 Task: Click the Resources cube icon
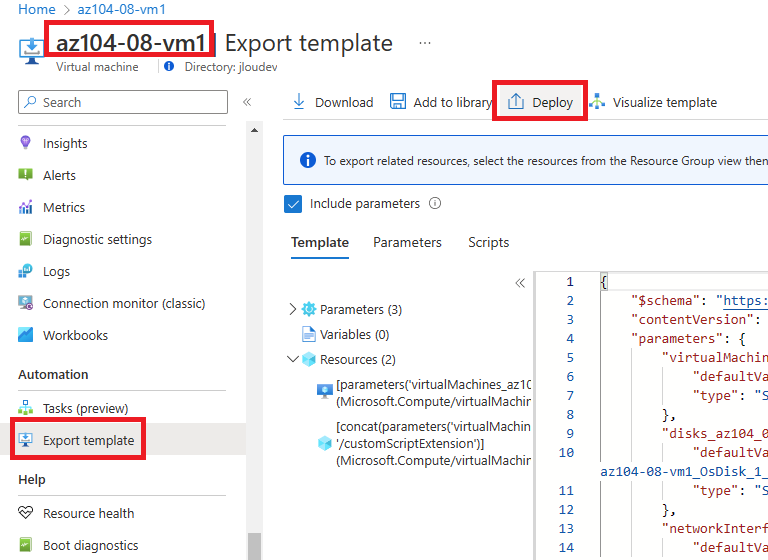tap(309, 359)
